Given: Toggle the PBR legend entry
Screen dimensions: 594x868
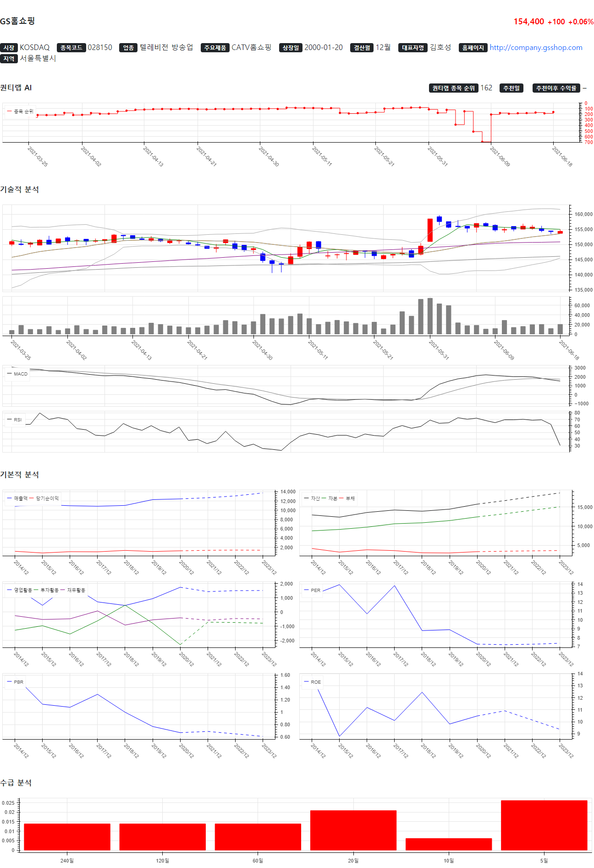Looking at the screenshot, I should tap(15, 682).
